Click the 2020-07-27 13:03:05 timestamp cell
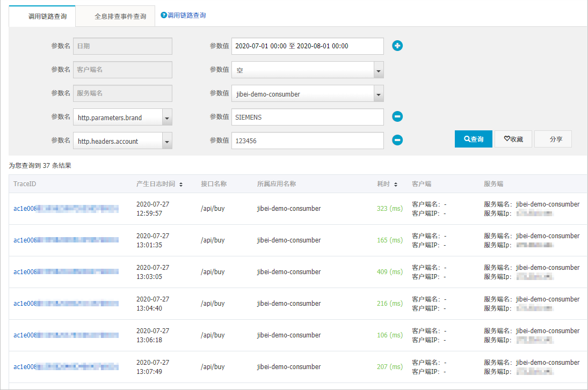The width and height of the screenshot is (588, 390). tap(153, 272)
